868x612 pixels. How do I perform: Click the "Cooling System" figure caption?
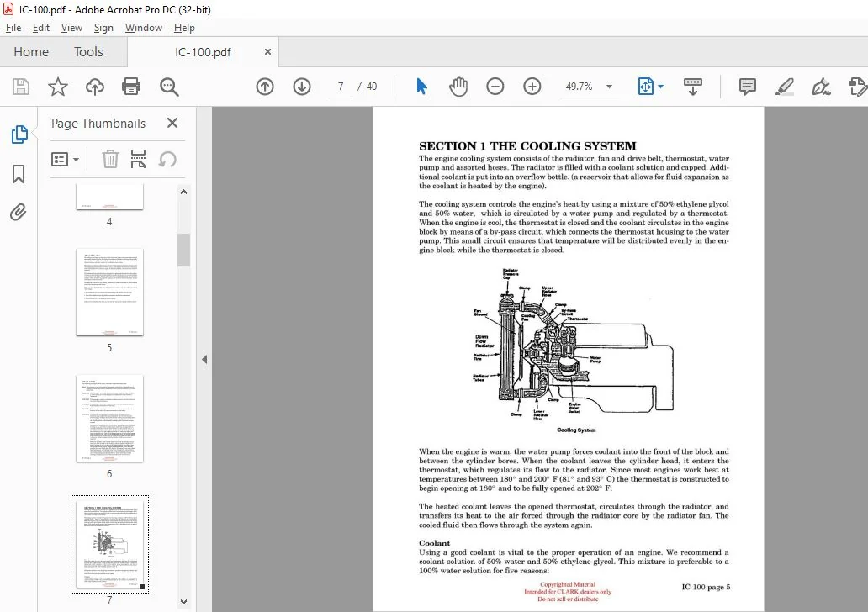pos(575,430)
